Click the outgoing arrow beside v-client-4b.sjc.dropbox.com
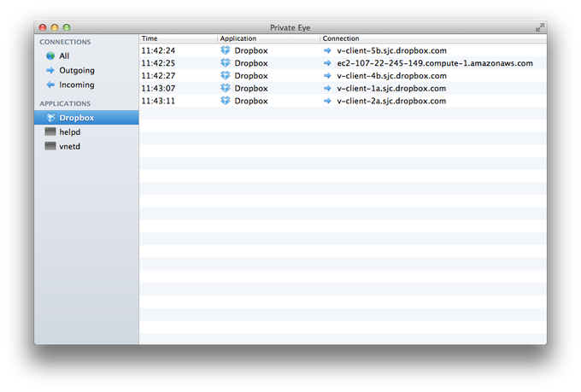Screen dimensions: 581x392 tap(327, 76)
